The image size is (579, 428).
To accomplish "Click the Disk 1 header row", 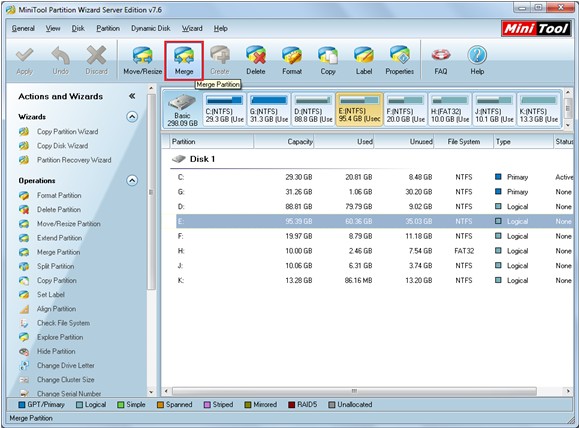I will (371, 159).
